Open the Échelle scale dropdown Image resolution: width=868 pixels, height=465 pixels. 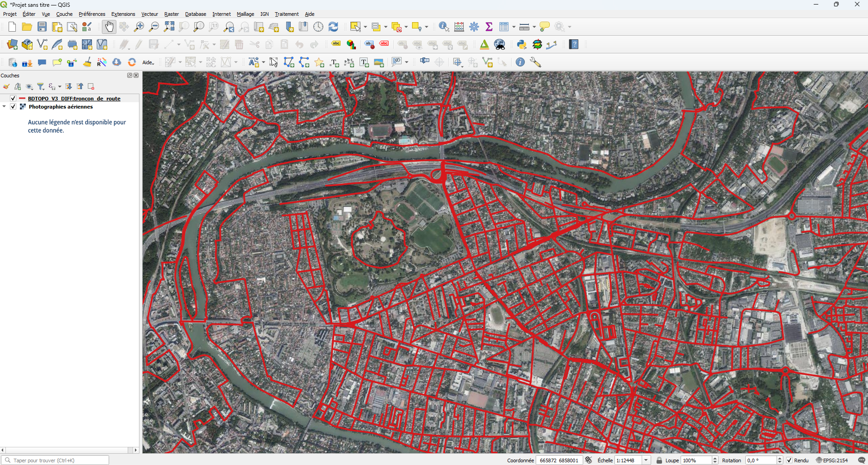tap(646, 460)
